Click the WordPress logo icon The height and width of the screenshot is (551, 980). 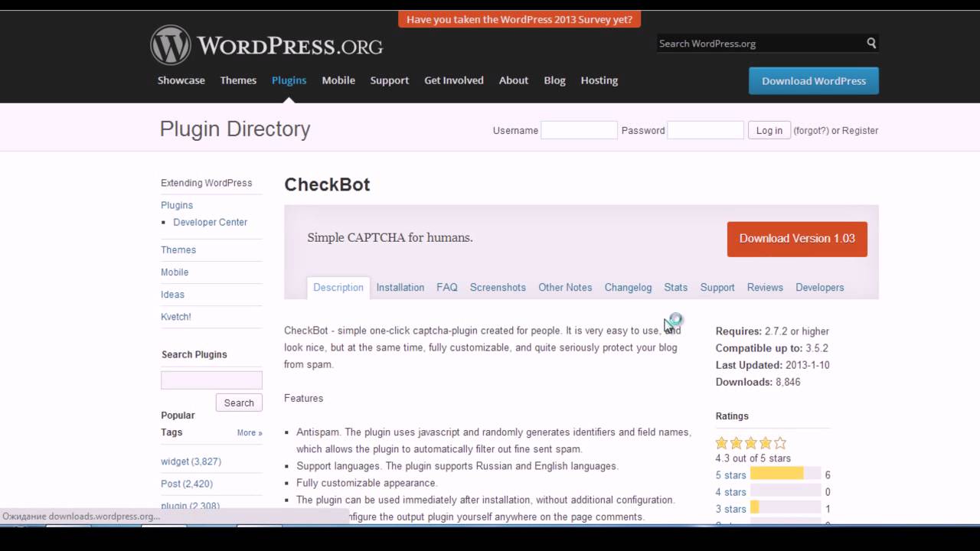coord(170,45)
